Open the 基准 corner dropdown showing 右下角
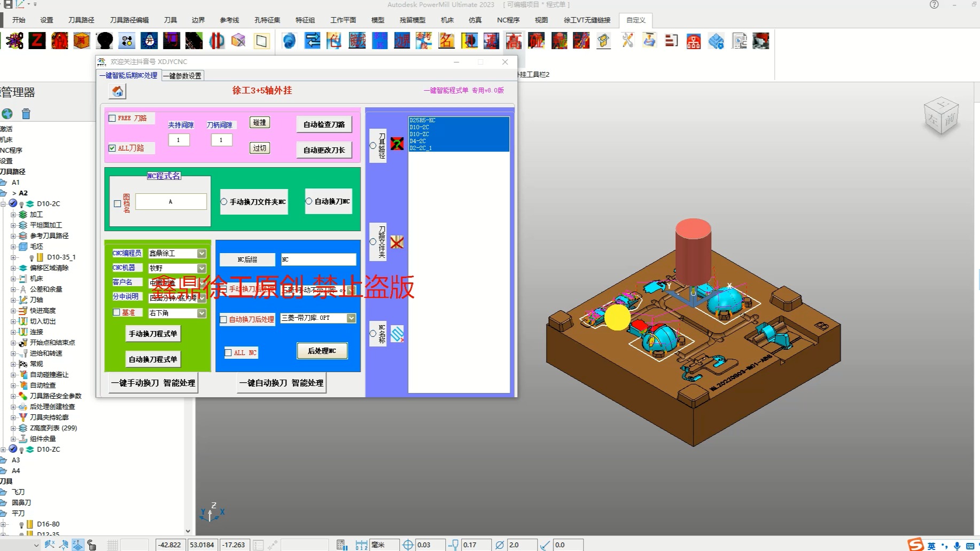Viewport: 980px width, 551px height. click(x=201, y=313)
